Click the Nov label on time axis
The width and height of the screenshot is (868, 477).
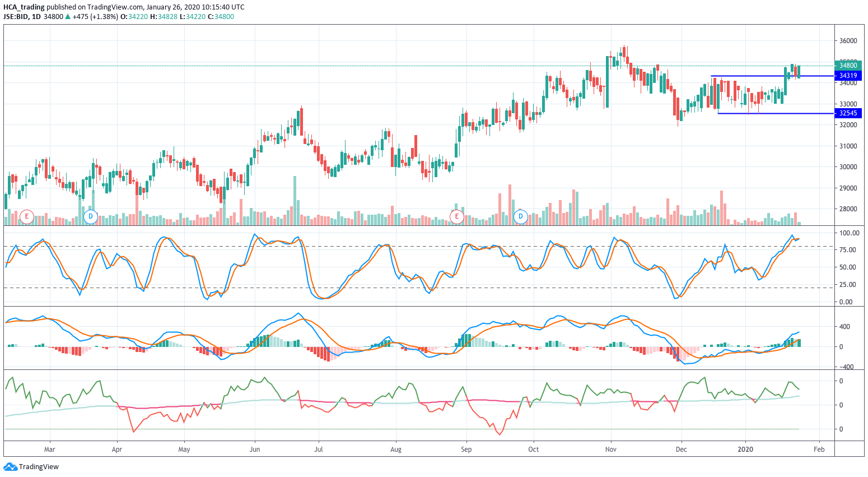coord(611,450)
